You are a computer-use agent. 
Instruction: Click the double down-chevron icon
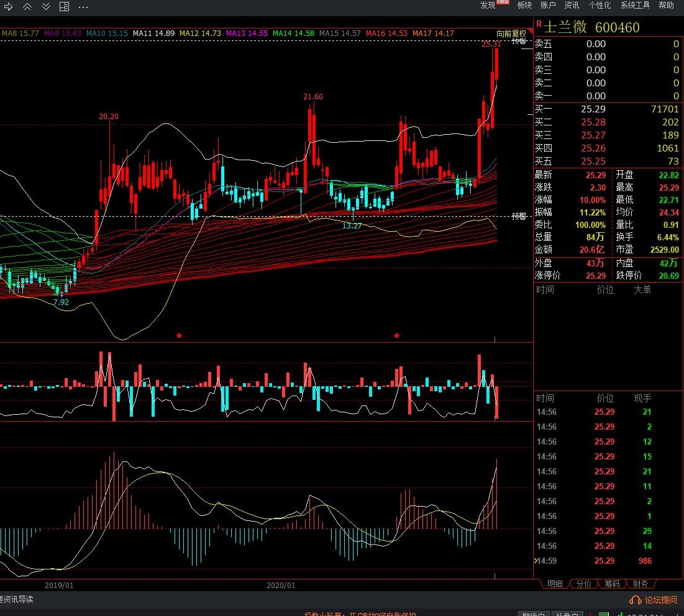(46, 7)
